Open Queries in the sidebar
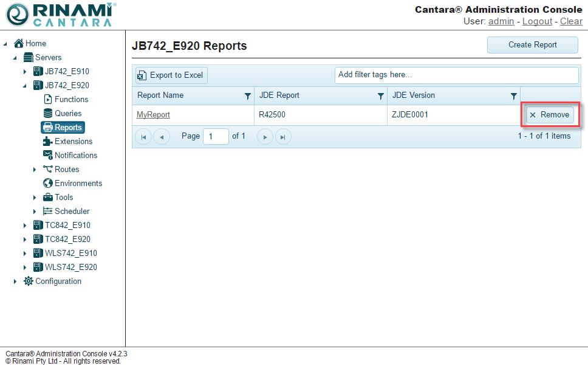 [67, 113]
